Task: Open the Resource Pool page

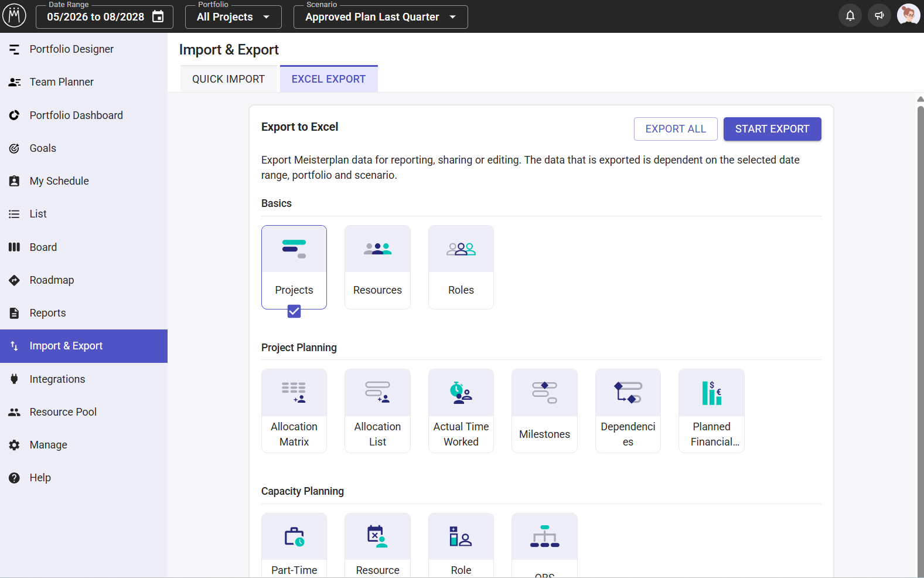Action: click(84, 412)
